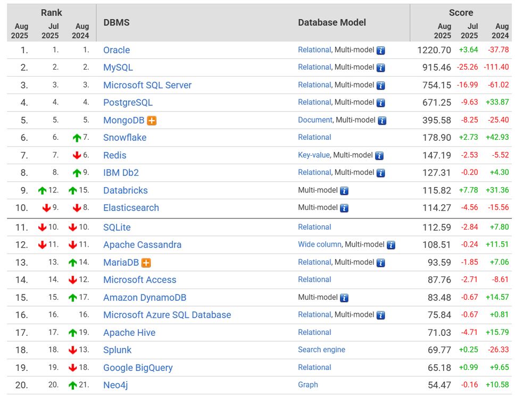Image resolution: width=532 pixels, height=397 pixels.
Task: Open info icon in the Databricks row
Action: pyautogui.click(x=344, y=191)
